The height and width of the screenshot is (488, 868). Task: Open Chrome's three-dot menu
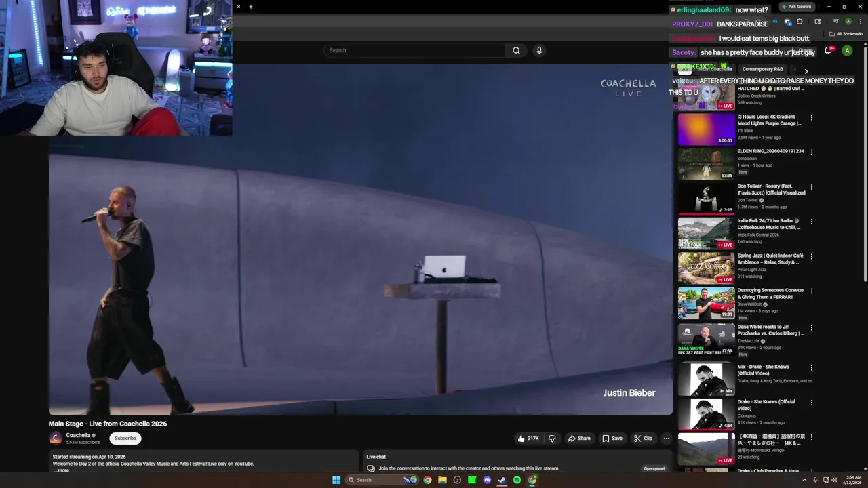(x=860, y=22)
